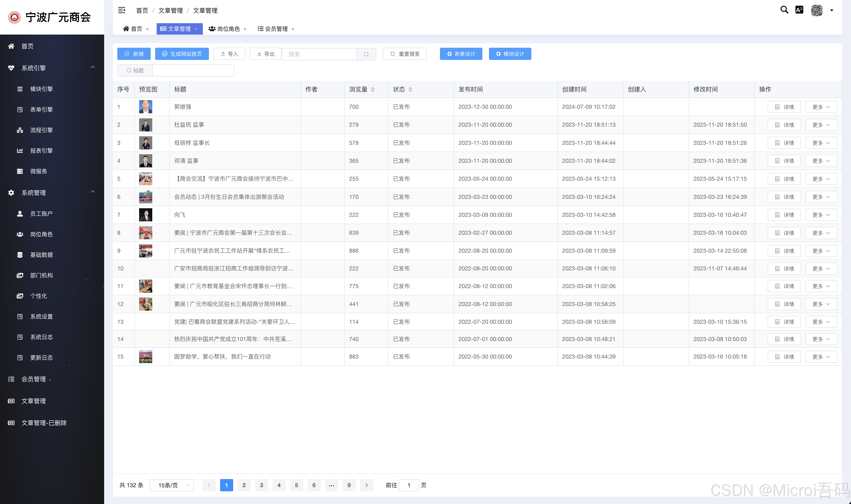
Task: Open the header search magnifier icon
Action: click(x=784, y=10)
